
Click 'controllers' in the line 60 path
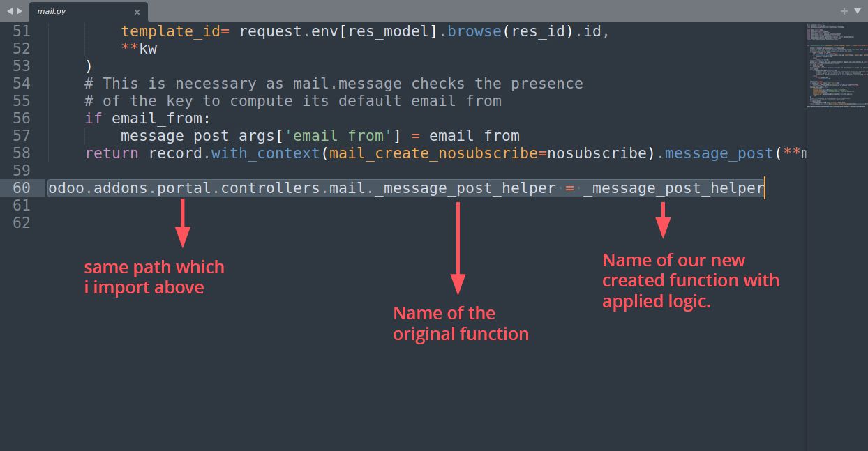pos(270,188)
